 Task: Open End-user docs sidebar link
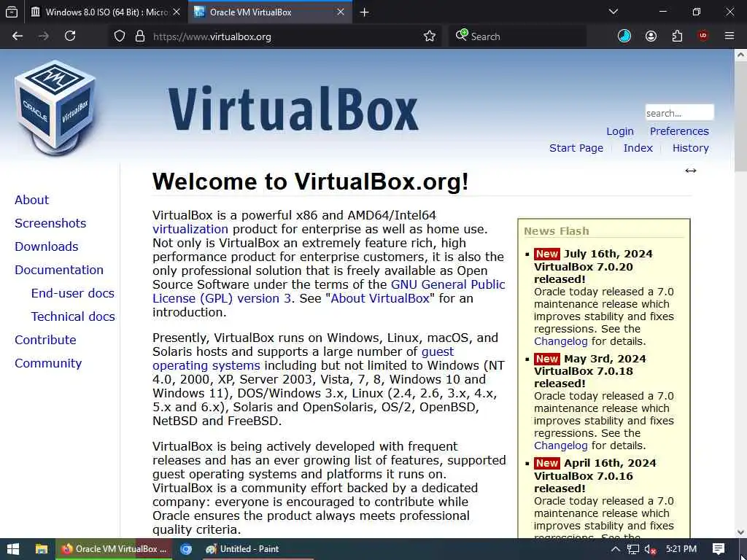pos(72,293)
